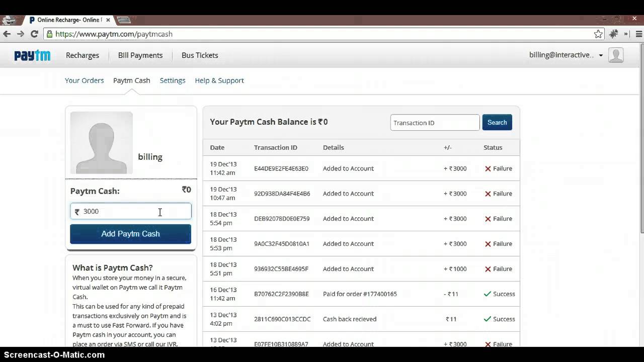Click the Search button

click(x=497, y=122)
